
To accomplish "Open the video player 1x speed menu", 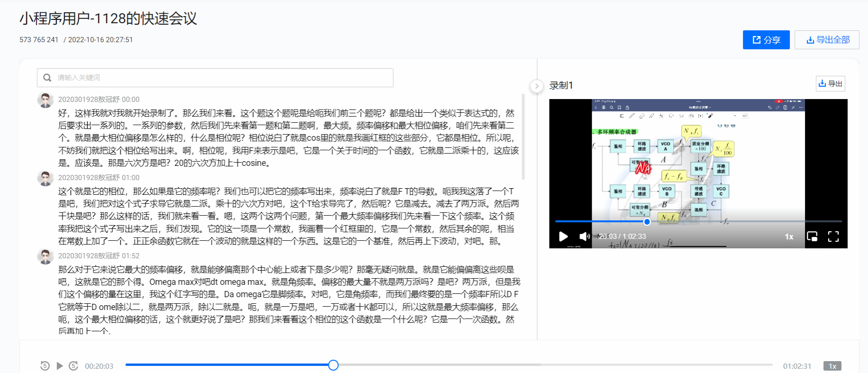I will click(x=789, y=237).
